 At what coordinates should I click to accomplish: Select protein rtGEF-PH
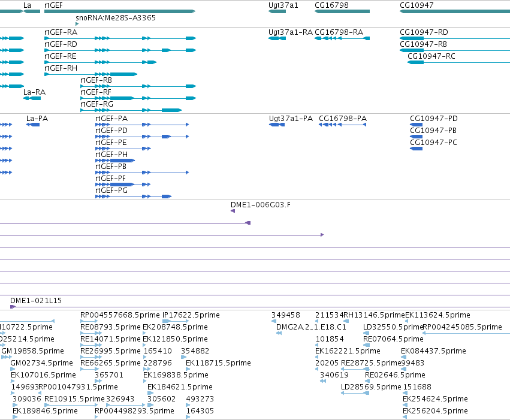(x=115, y=161)
